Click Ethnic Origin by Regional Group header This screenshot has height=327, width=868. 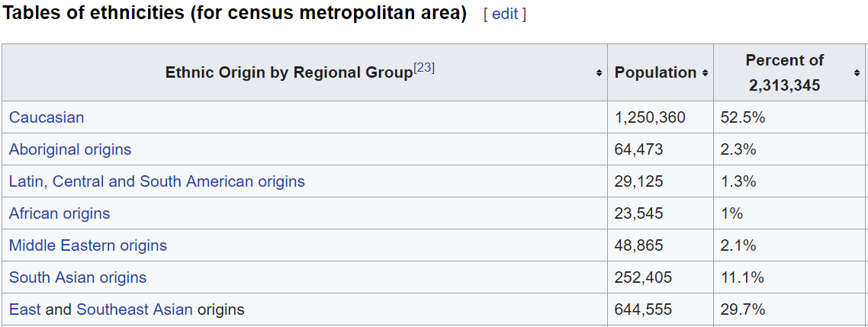click(x=288, y=73)
